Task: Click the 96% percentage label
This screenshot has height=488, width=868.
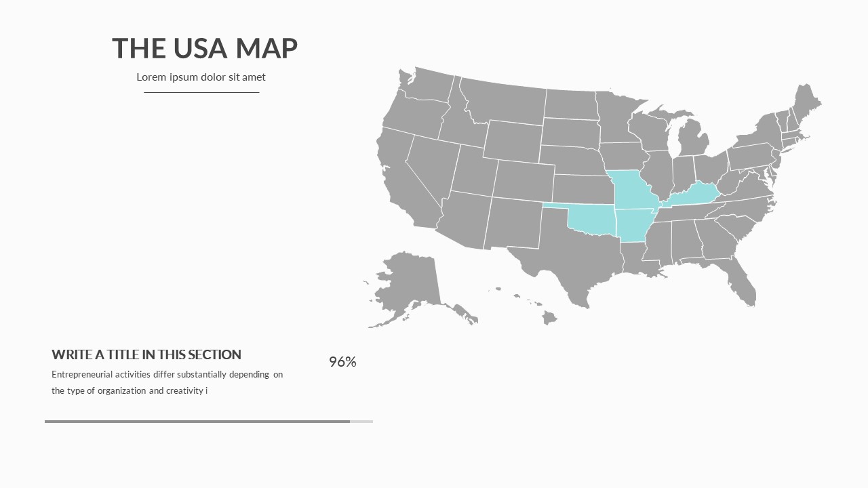Action: [x=342, y=362]
